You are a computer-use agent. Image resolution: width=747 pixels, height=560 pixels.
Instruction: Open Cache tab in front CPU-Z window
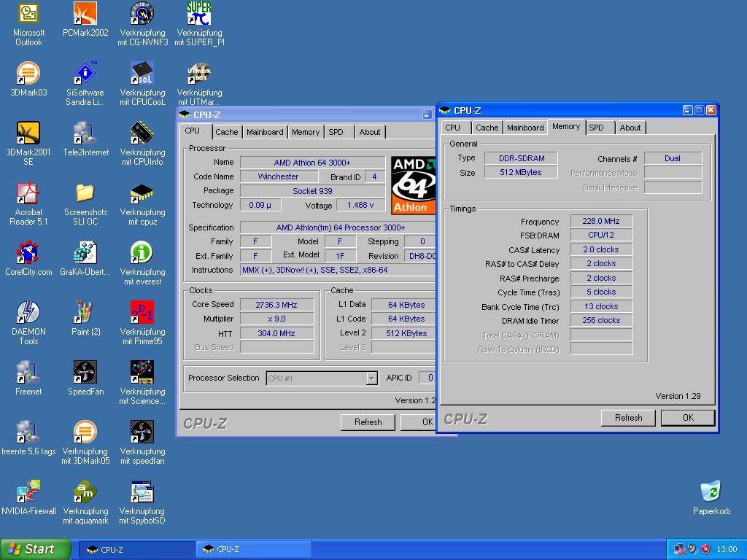click(x=487, y=128)
